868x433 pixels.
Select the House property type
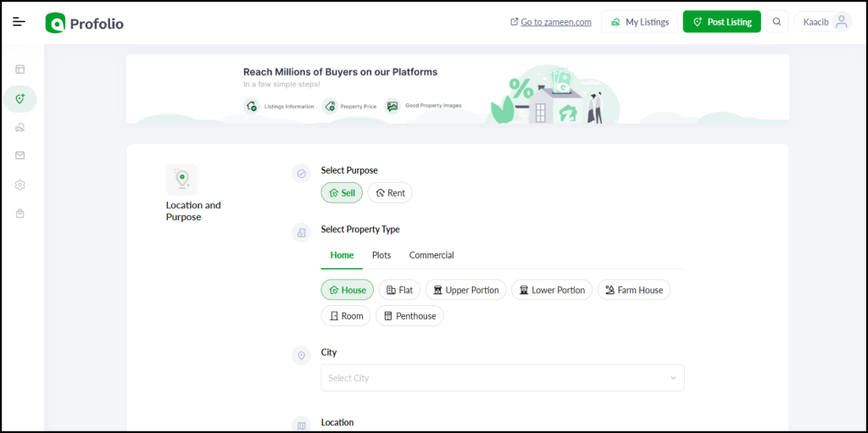pos(347,290)
